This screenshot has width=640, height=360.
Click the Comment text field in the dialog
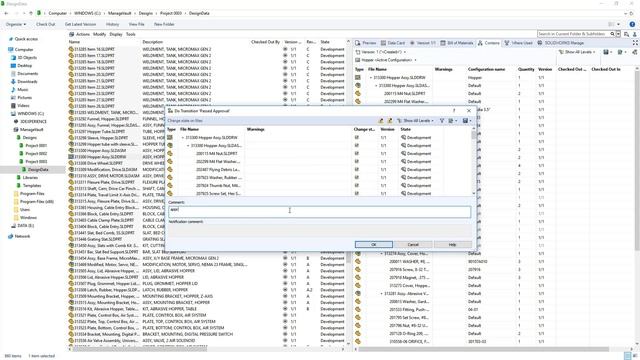pyautogui.click(x=319, y=211)
